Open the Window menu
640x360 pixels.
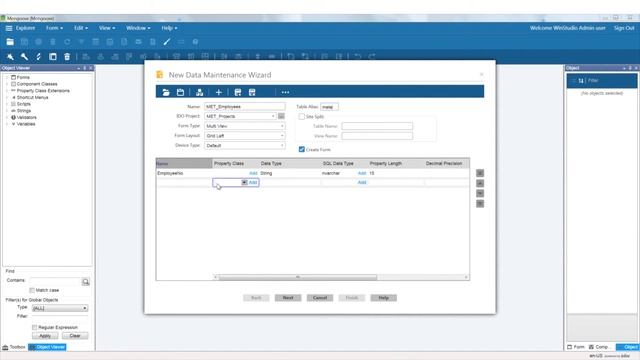point(138,28)
